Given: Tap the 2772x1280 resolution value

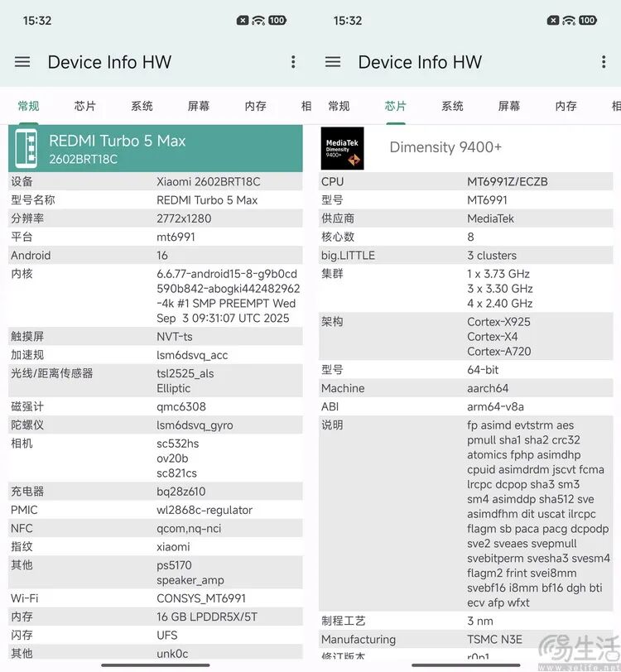Looking at the screenshot, I should tap(184, 218).
